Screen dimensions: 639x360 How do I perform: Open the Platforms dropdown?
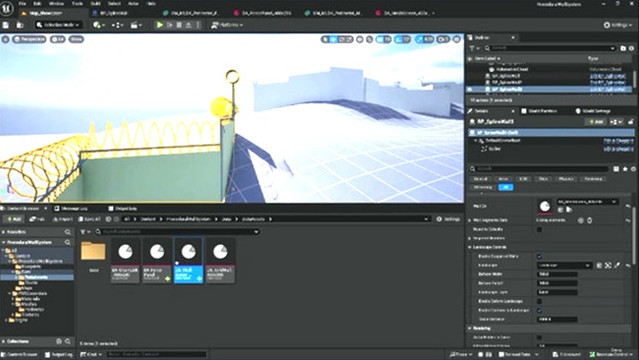[x=227, y=25]
